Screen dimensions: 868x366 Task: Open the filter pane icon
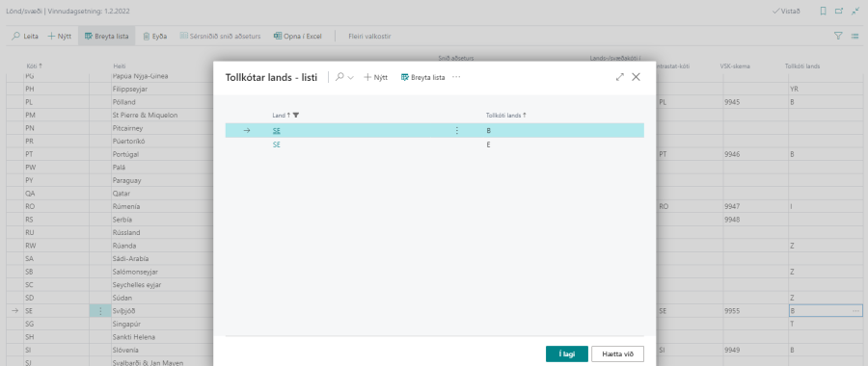click(838, 36)
